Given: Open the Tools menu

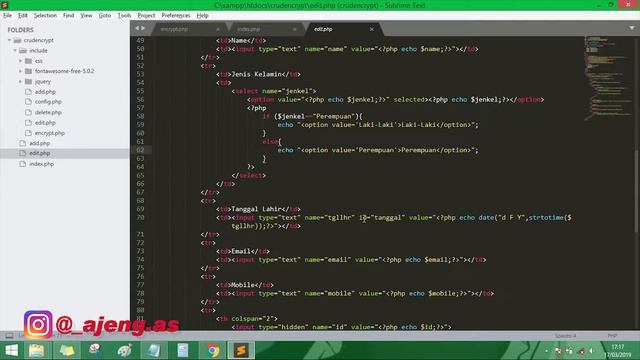Looking at the screenshot, I should 124,16.
